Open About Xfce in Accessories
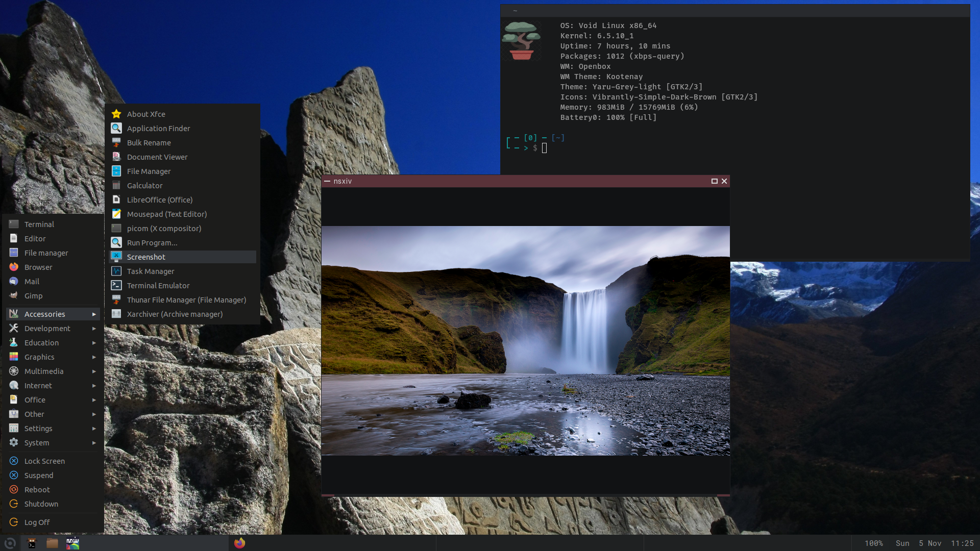Viewport: 980px width, 551px height. (183, 114)
